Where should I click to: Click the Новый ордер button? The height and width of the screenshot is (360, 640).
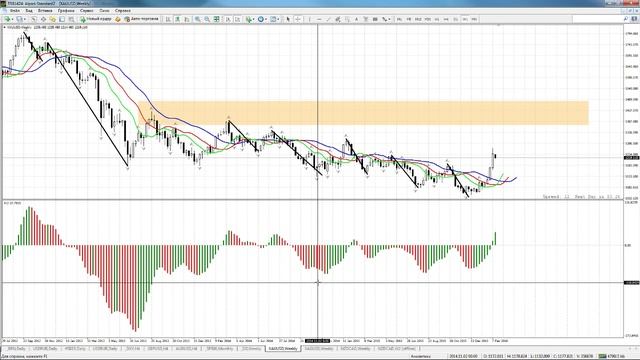[x=96, y=19]
